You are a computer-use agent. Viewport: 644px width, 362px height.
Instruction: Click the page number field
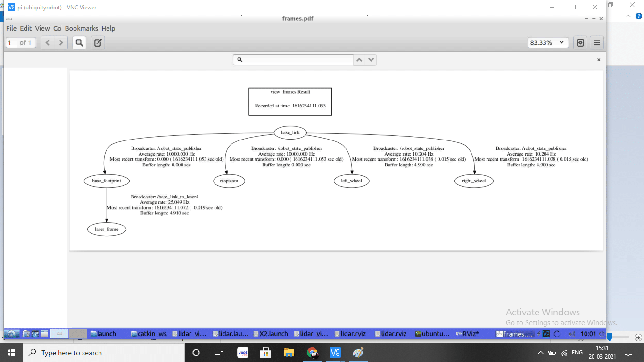(x=10, y=43)
